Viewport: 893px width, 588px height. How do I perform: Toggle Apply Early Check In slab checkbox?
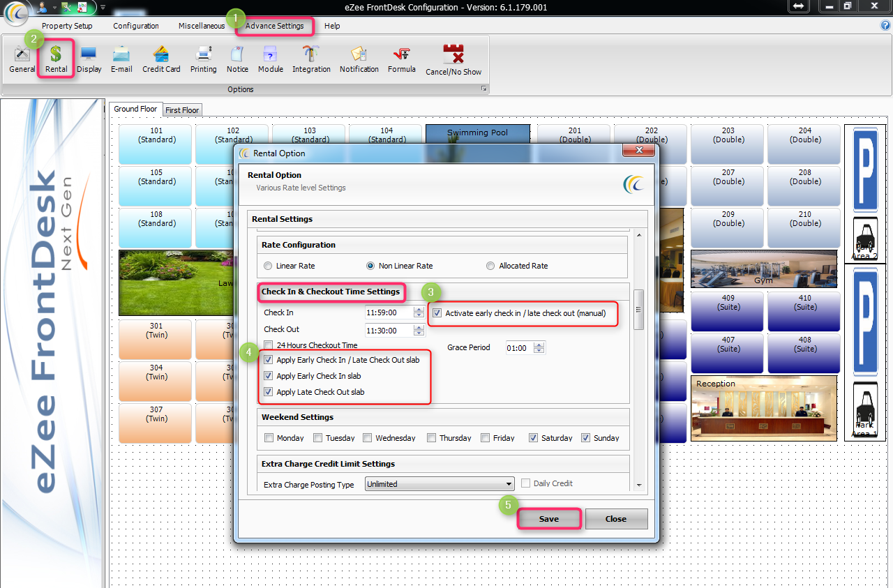pos(269,376)
